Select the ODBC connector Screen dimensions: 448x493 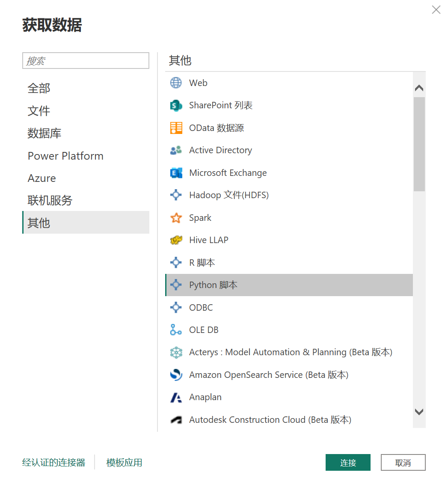point(200,307)
